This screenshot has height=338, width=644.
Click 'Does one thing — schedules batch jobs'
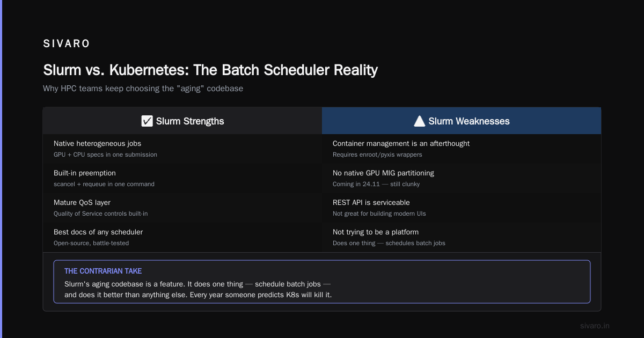point(389,243)
